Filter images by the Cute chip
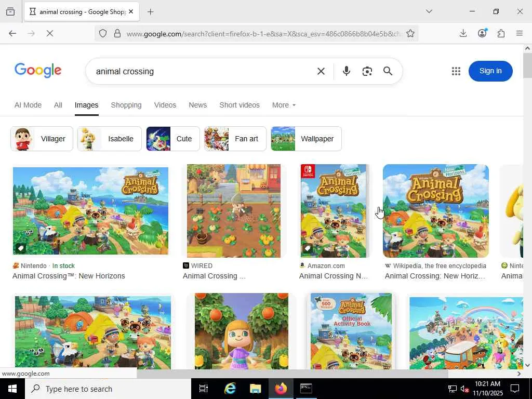The image size is (532, 399). click(x=172, y=139)
